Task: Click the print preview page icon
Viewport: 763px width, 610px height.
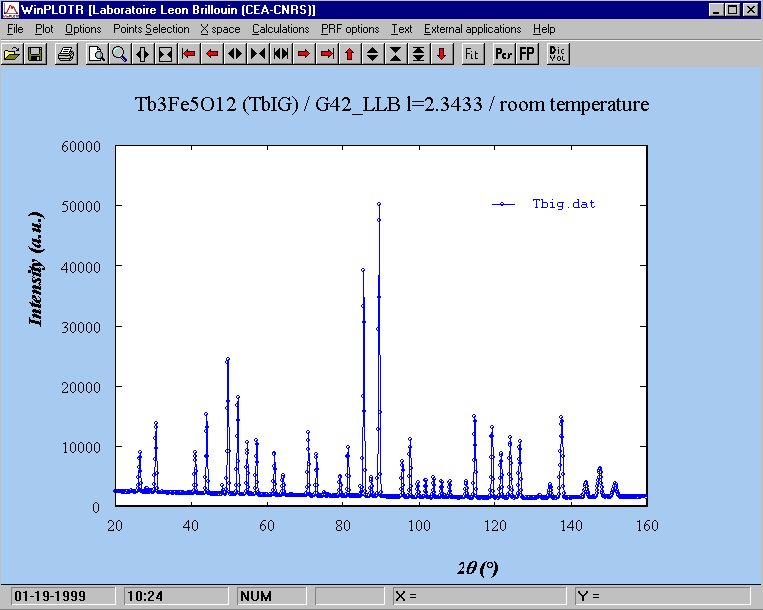Action: point(96,53)
